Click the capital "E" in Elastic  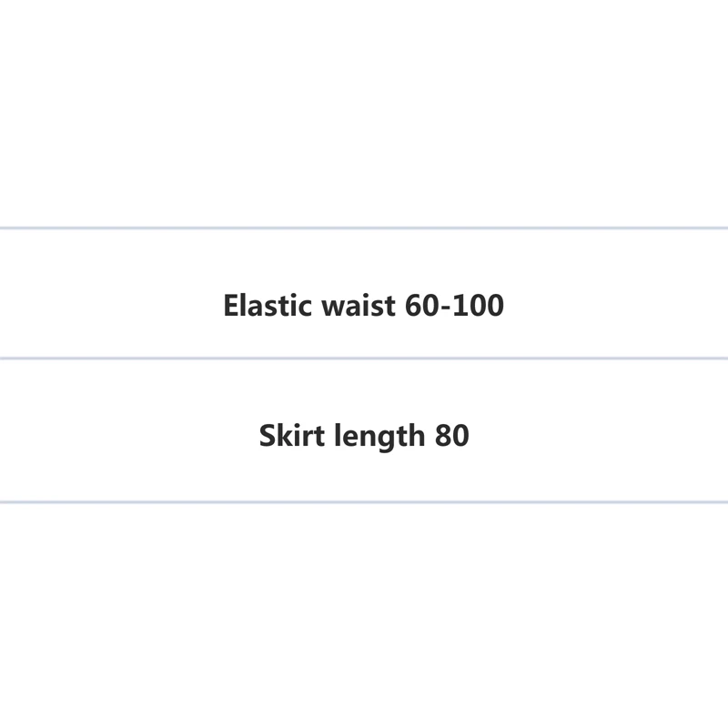coord(231,306)
